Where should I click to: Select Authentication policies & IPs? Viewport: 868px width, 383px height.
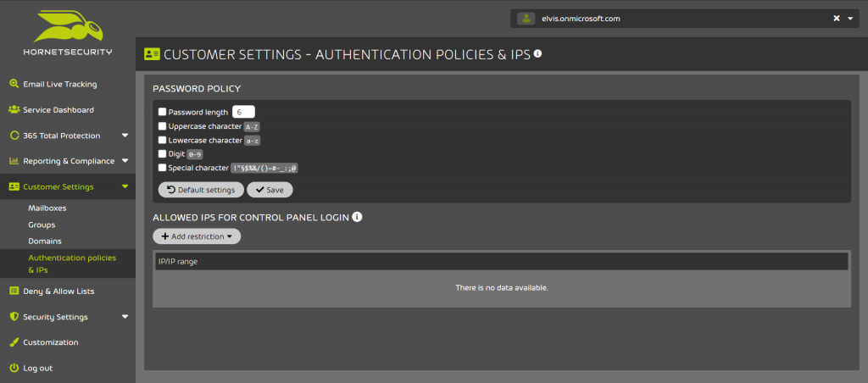72,264
